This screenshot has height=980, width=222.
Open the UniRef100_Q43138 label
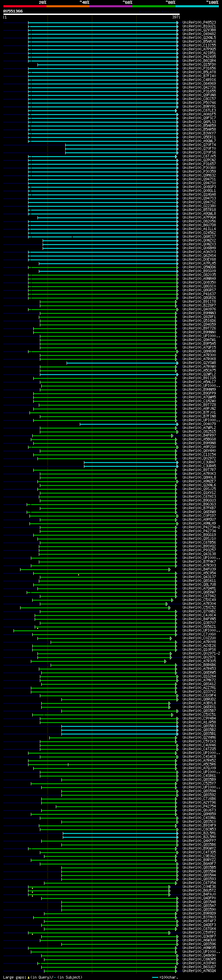pyautogui.click(x=199, y=554)
